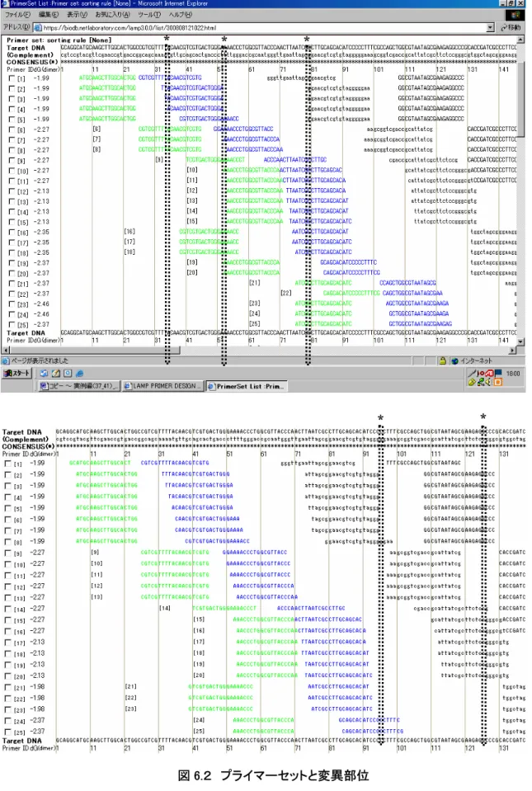Click the page icon in the address bar
The image size is (532, 791).
(x=38, y=28)
